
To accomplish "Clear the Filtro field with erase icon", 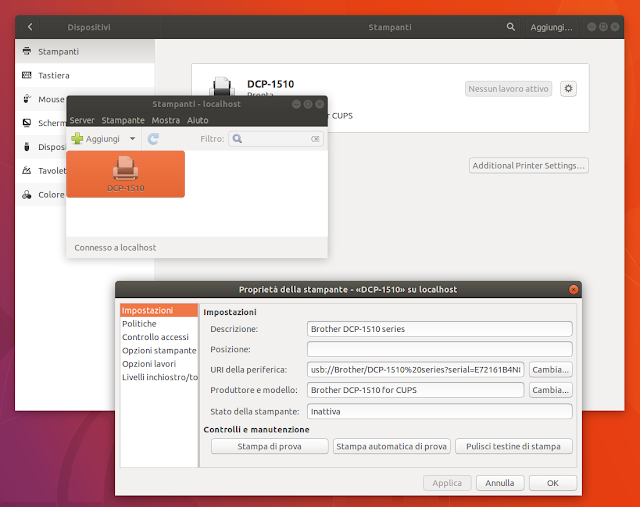I will pyautogui.click(x=315, y=139).
